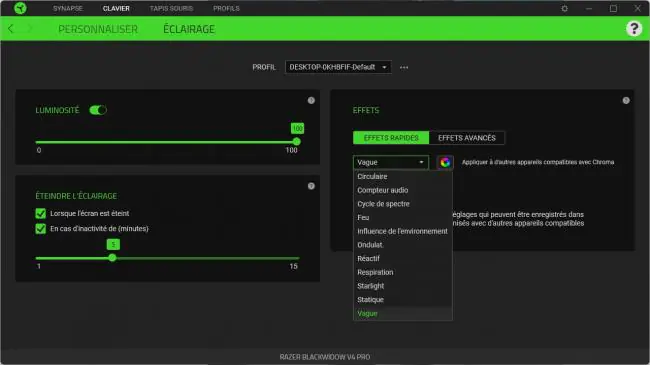This screenshot has width=650, height=365.
Task: Open profile options three-dots menu
Action: point(404,67)
